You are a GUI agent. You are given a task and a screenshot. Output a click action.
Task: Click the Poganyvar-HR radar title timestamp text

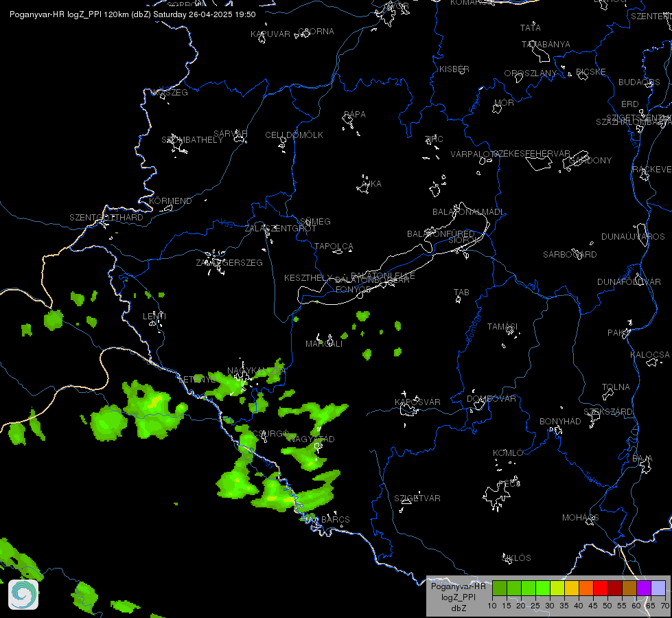(132, 14)
